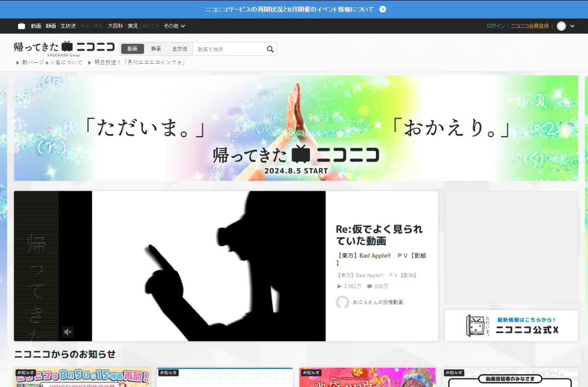The image size is (588, 387).
Task: Select the 動画 search tab
Action: pyautogui.click(x=132, y=49)
